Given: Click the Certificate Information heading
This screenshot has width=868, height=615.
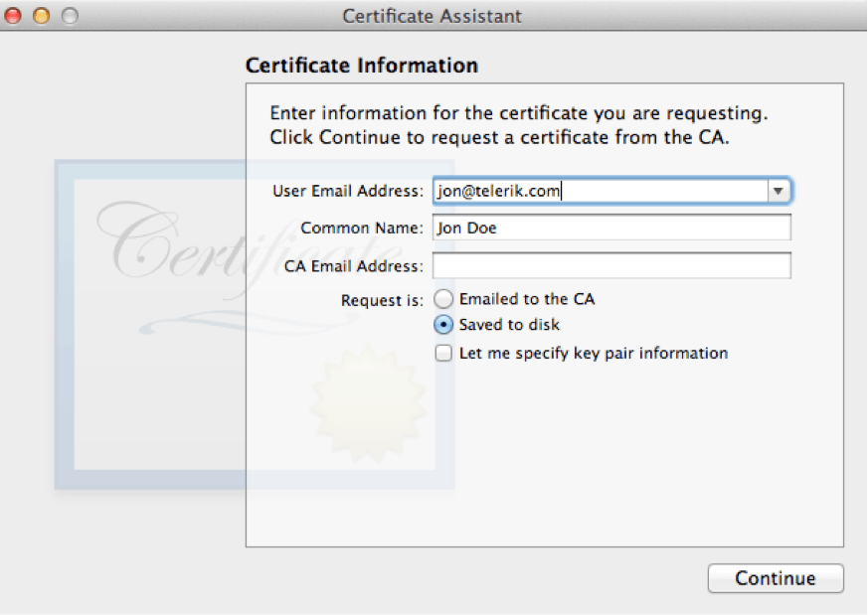Looking at the screenshot, I should tap(361, 66).
